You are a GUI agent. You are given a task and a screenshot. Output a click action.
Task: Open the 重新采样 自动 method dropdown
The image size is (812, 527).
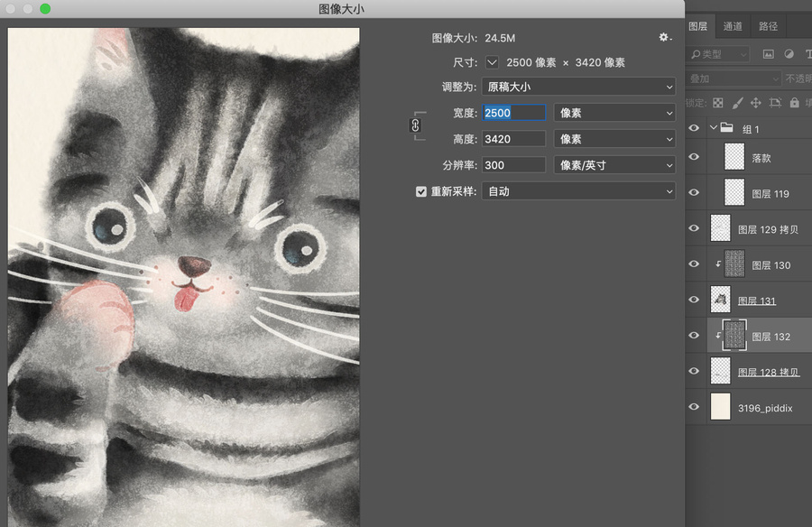(578, 191)
